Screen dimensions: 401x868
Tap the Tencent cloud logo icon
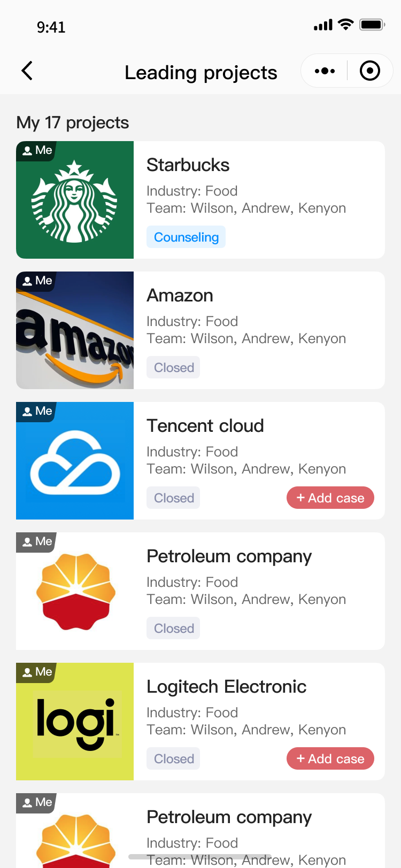click(75, 462)
